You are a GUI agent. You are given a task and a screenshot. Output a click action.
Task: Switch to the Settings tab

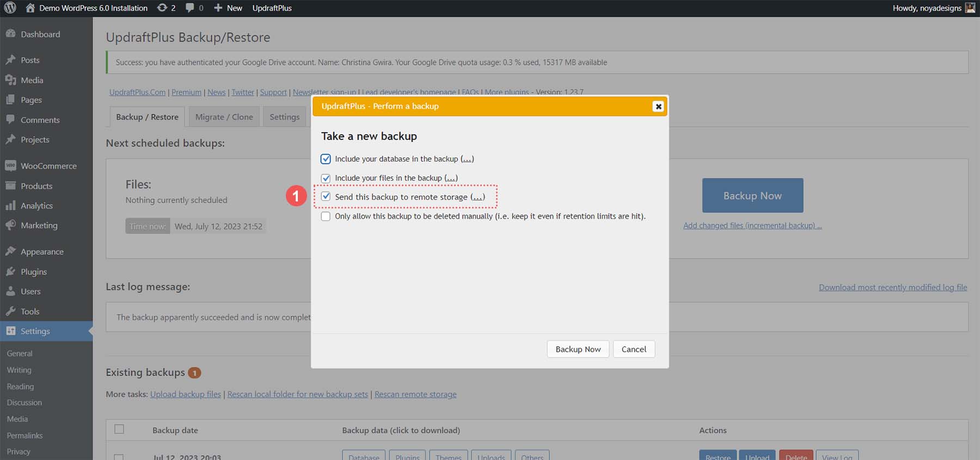point(284,117)
